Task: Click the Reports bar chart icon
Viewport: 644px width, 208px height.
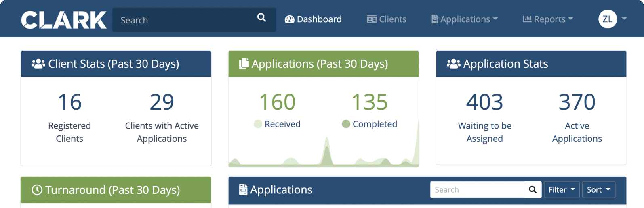Action: [527, 19]
